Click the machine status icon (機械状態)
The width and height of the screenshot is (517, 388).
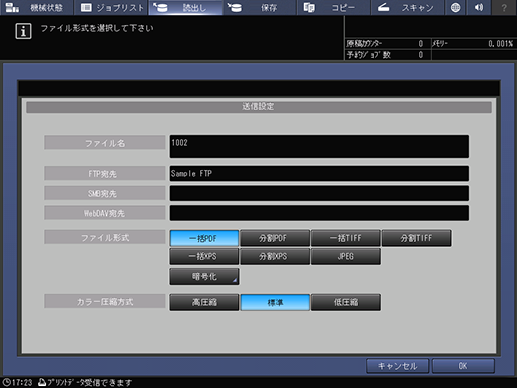(12, 7)
